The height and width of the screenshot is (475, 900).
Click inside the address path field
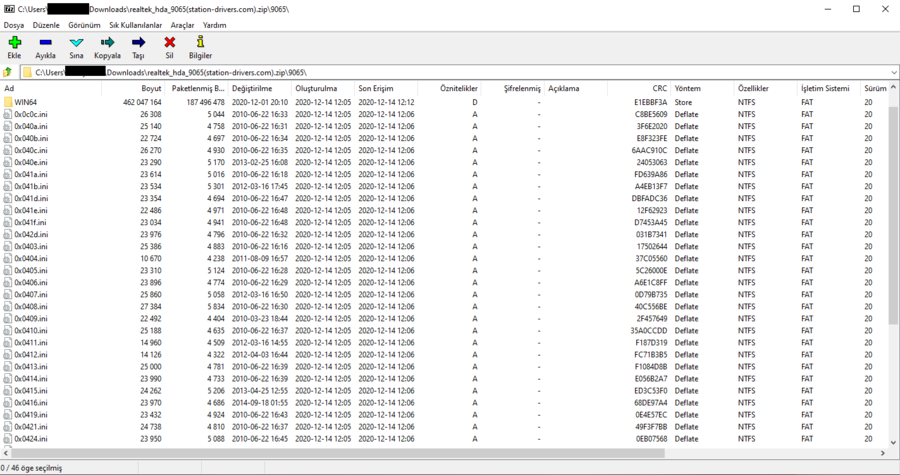[459, 73]
